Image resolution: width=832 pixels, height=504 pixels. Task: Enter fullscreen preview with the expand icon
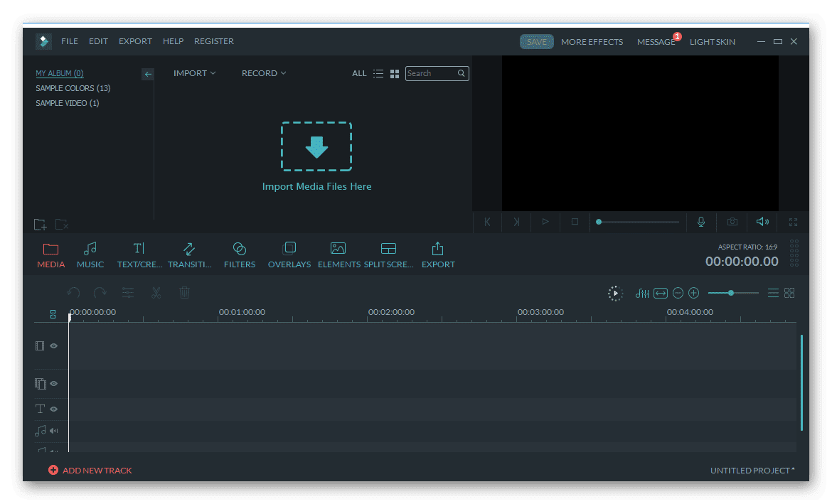click(x=793, y=222)
